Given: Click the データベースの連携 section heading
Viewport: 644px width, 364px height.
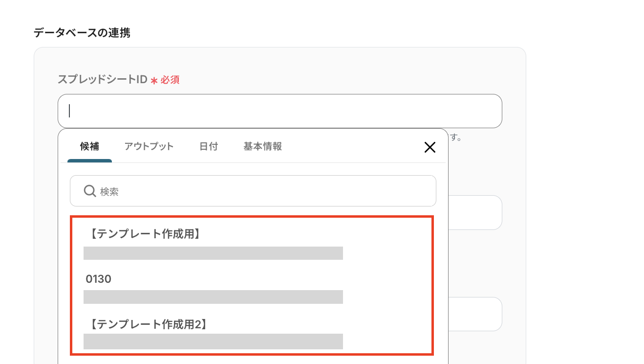Looking at the screenshot, I should (82, 33).
